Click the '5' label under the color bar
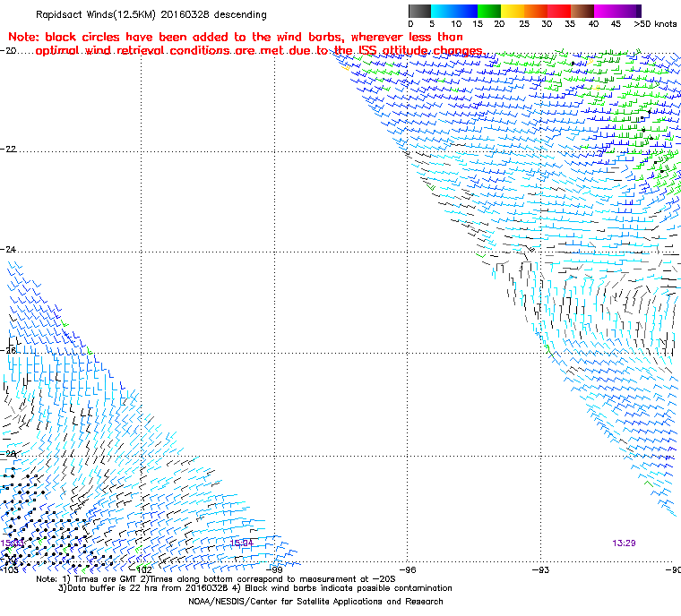This screenshot has width=681, height=616. (432, 24)
